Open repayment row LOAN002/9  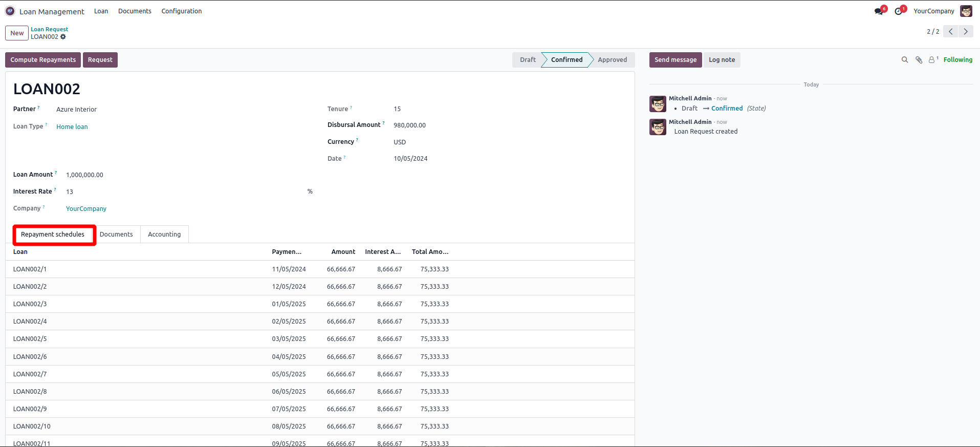point(320,409)
